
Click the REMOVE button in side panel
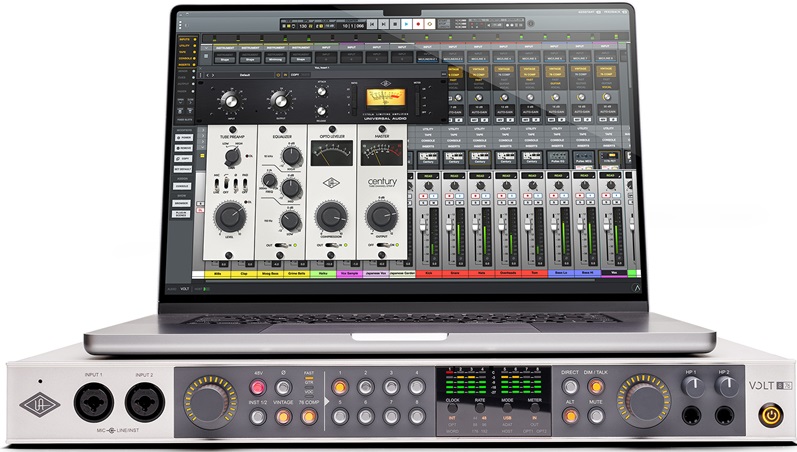[x=185, y=149]
